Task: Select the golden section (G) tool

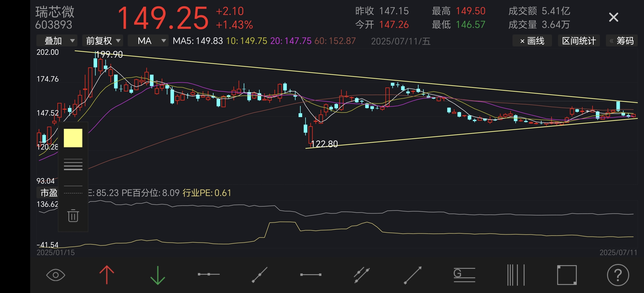Action: (464, 275)
